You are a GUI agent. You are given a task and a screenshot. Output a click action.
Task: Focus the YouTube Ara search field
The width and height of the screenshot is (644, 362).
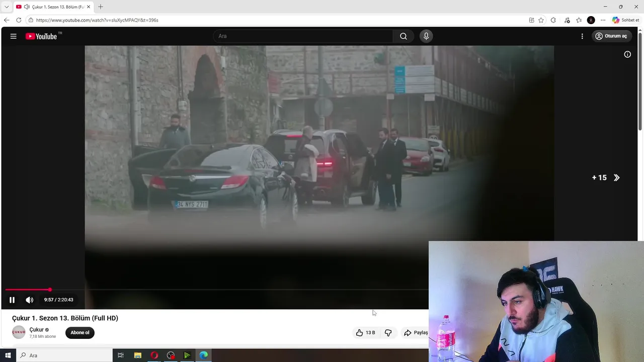click(x=304, y=36)
